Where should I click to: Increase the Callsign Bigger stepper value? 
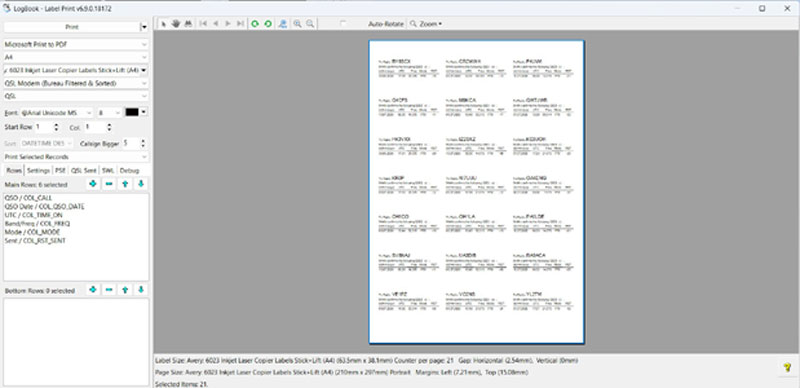(x=143, y=141)
